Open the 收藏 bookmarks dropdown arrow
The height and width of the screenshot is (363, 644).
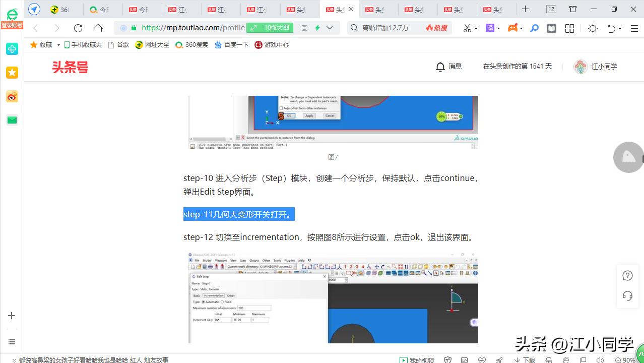(x=57, y=44)
